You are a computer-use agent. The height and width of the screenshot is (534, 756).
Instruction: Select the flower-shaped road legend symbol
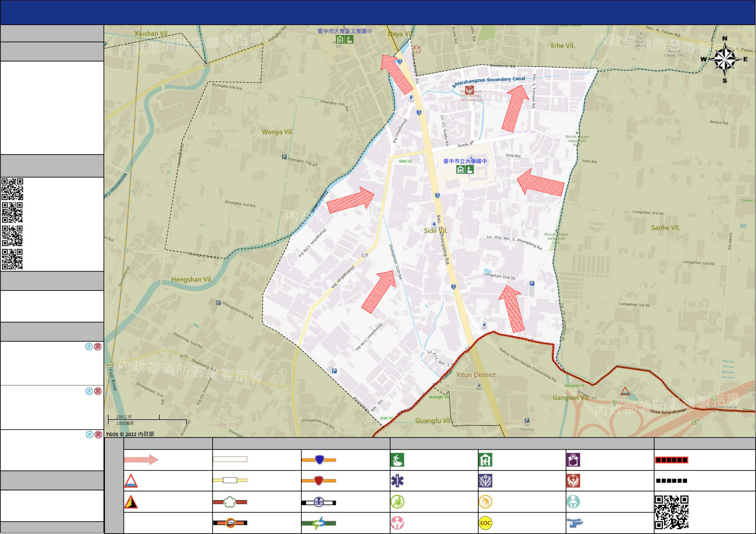tap(230, 502)
